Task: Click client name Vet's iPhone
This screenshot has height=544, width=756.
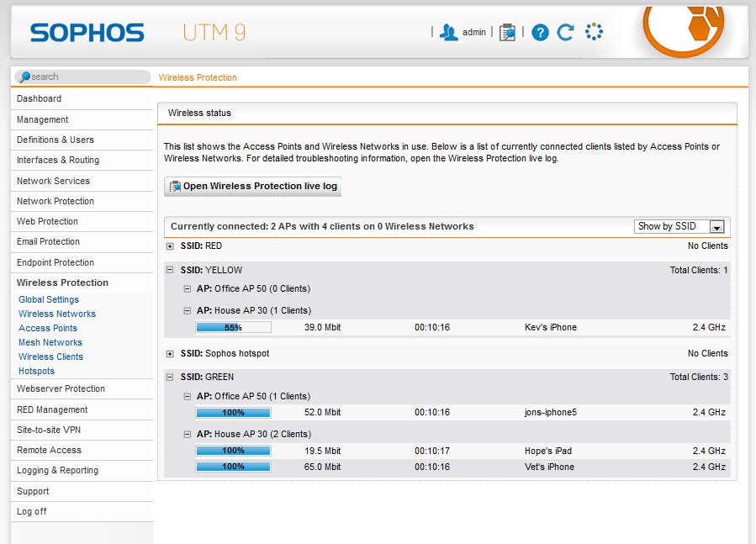Action: (549, 467)
